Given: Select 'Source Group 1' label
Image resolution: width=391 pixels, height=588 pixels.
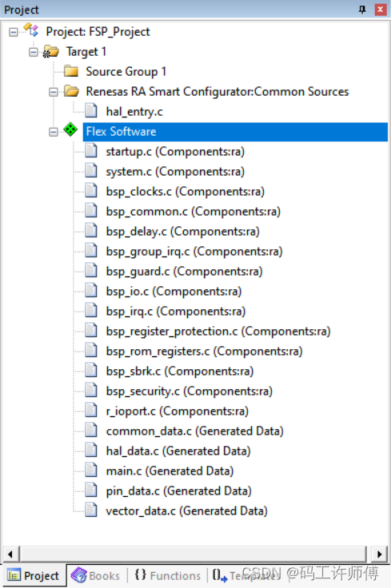Looking at the screenshot, I should [126, 72].
